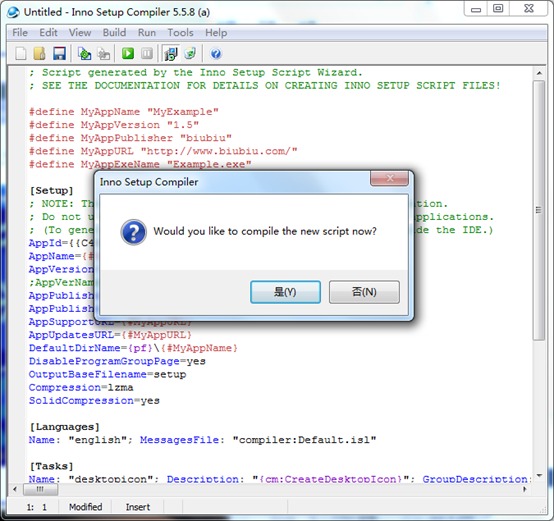Open a script with the folder icon
The width and height of the screenshot is (554, 521).
pyautogui.click(x=40, y=54)
